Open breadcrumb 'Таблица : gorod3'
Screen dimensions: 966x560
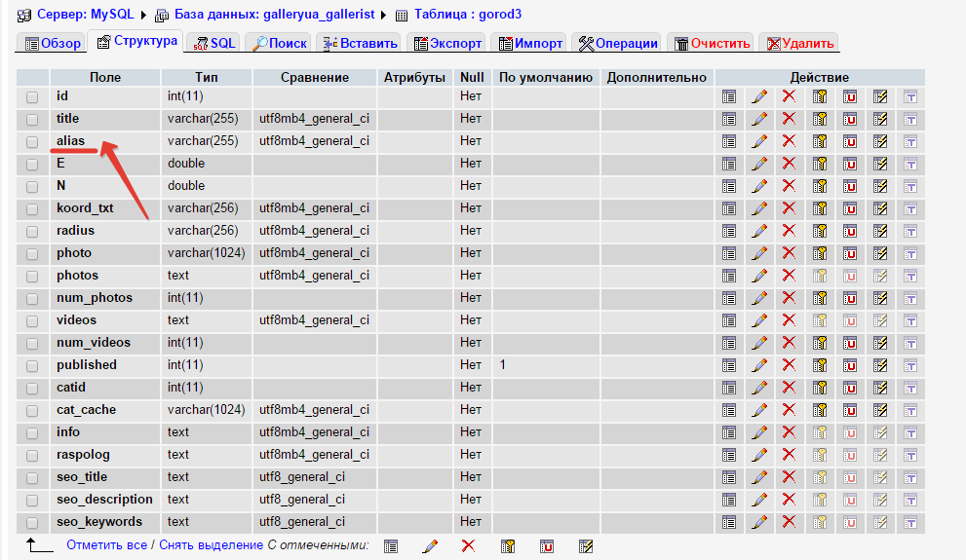coord(468,15)
